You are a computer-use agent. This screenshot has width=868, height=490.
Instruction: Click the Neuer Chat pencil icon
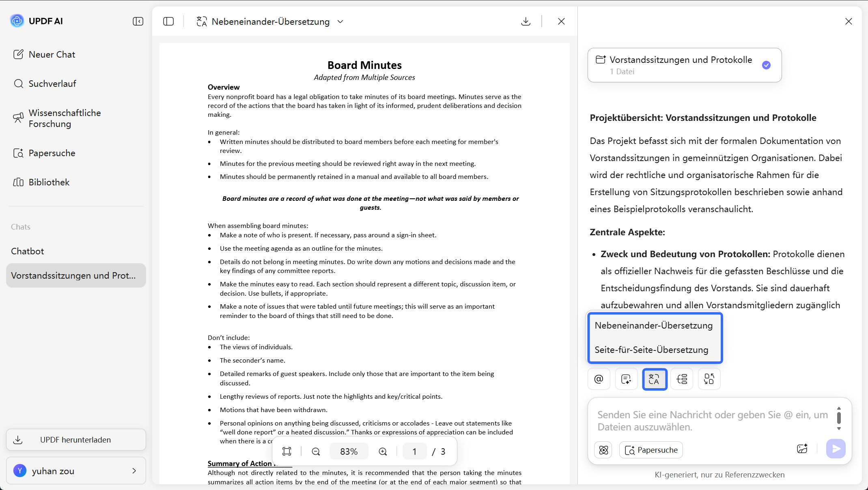pos(18,54)
